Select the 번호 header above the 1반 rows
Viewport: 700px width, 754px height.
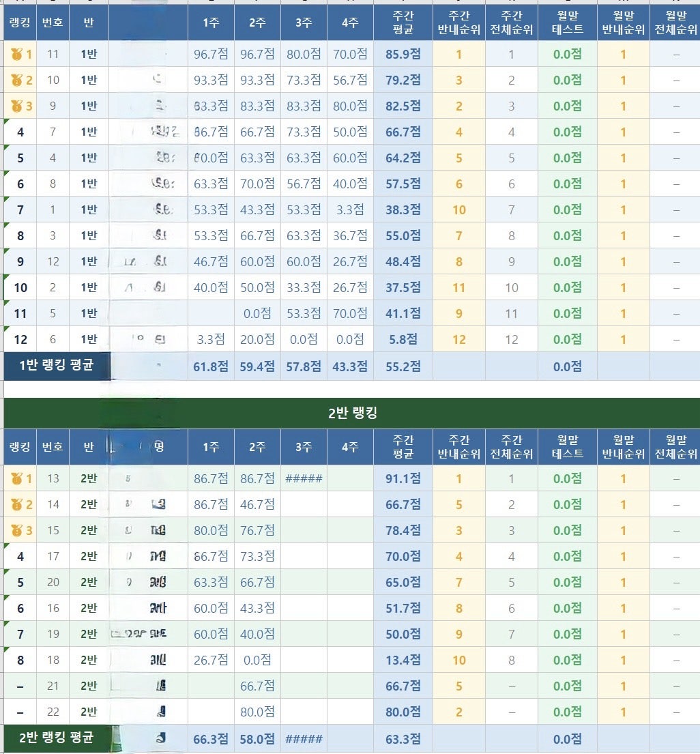click(x=53, y=23)
